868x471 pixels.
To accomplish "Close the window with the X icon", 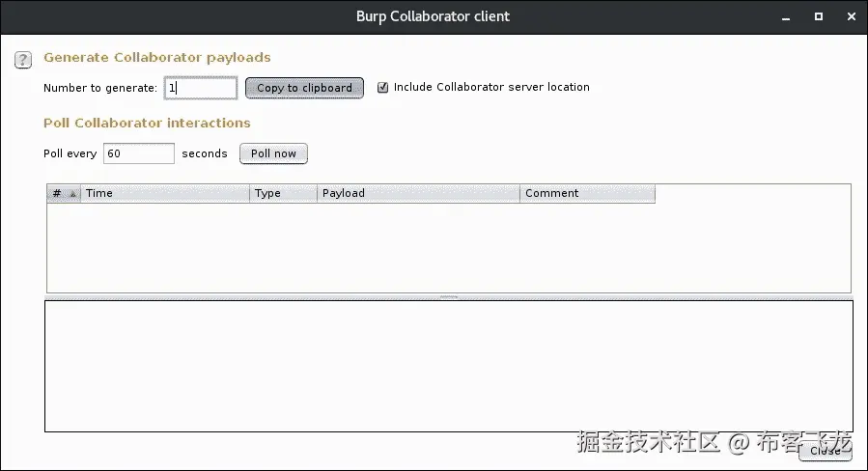I will [852, 16].
